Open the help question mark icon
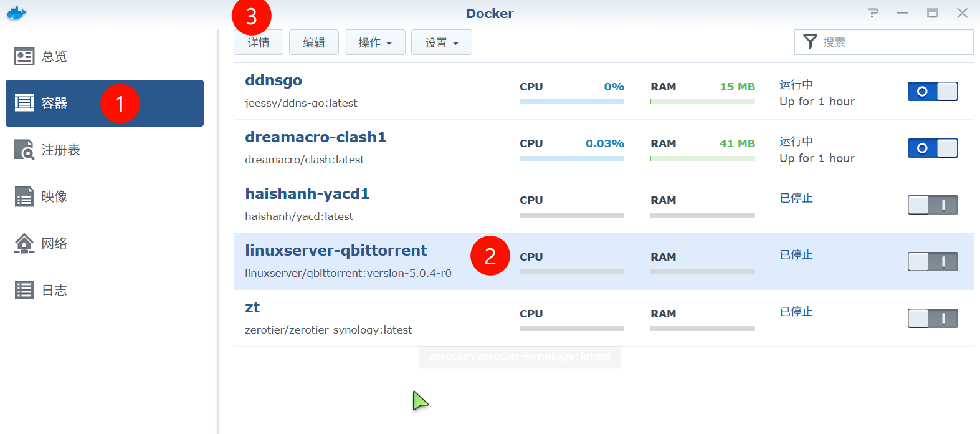980x434 pixels. pos(873,13)
